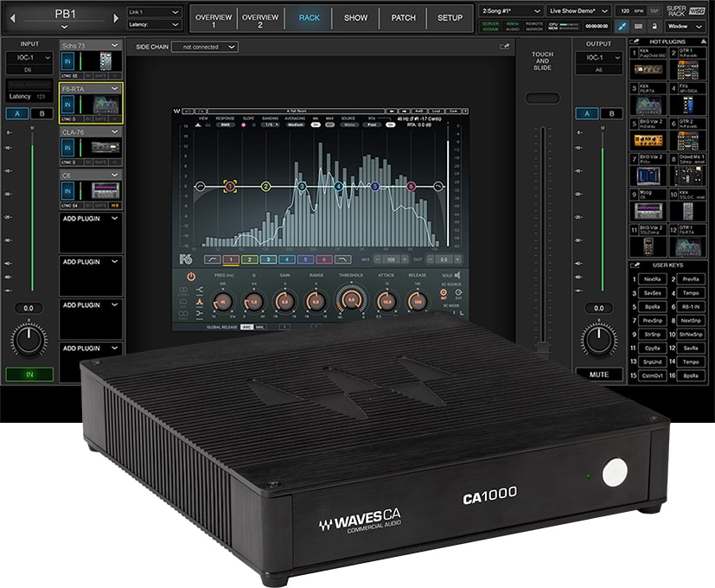Viewport: 715px width, 588px height.
Task: Open the Link 1 dropdown
Action: click(x=153, y=12)
